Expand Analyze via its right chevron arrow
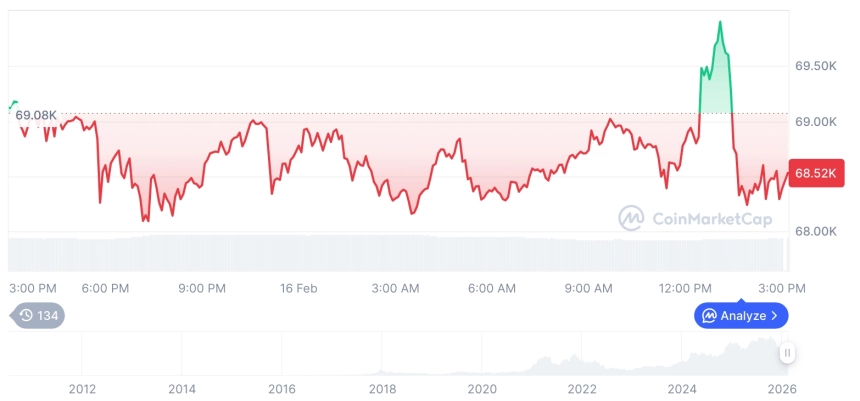 point(776,316)
